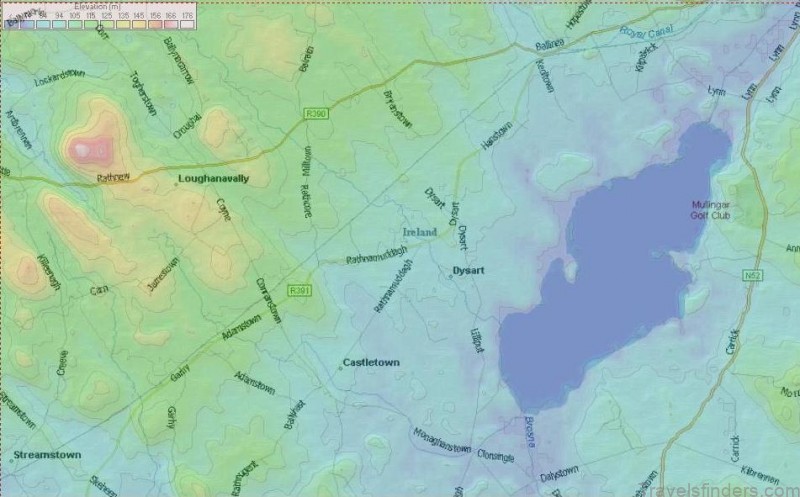Click the Loughanavally town label
Image resolution: width=800 pixels, height=497 pixels.
213,179
